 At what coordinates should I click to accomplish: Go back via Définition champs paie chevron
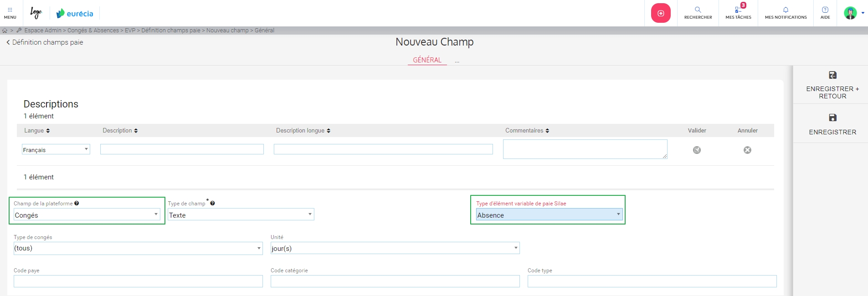pos(8,42)
